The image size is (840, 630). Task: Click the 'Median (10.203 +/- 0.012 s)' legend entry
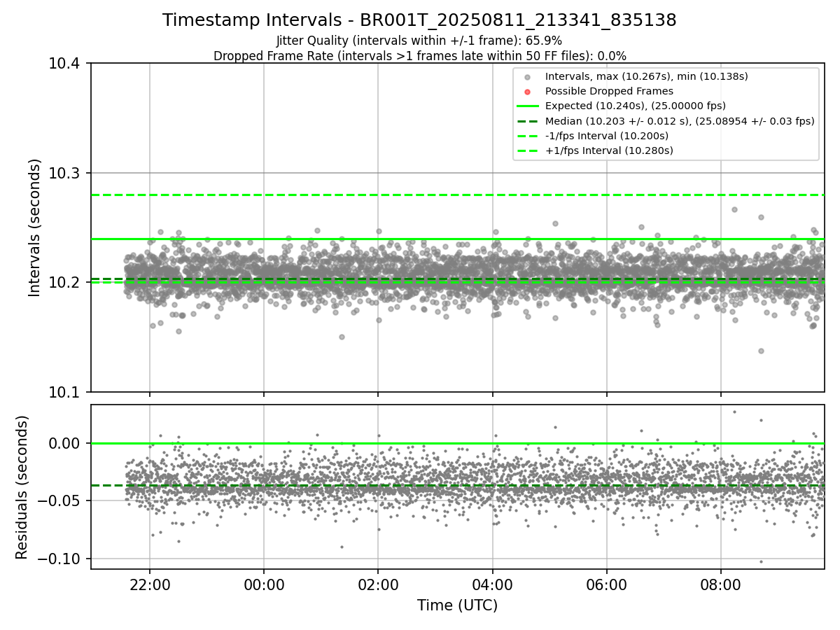click(x=680, y=121)
